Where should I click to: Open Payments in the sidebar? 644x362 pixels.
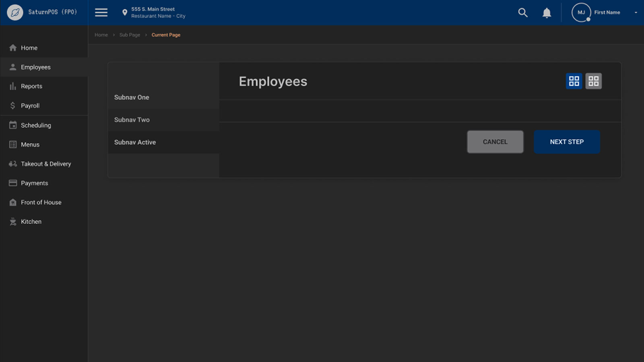[x=44, y=183]
